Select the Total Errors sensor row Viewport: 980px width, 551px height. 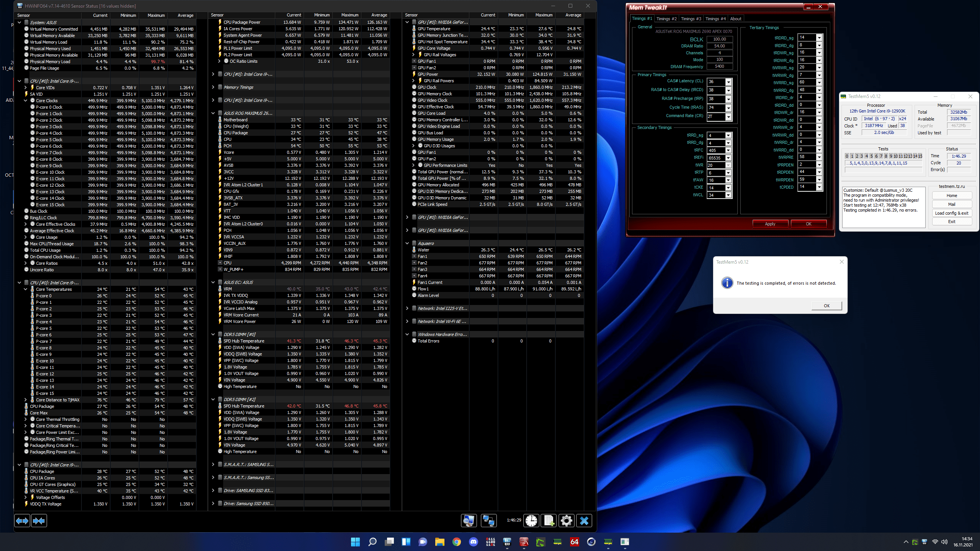click(494, 341)
